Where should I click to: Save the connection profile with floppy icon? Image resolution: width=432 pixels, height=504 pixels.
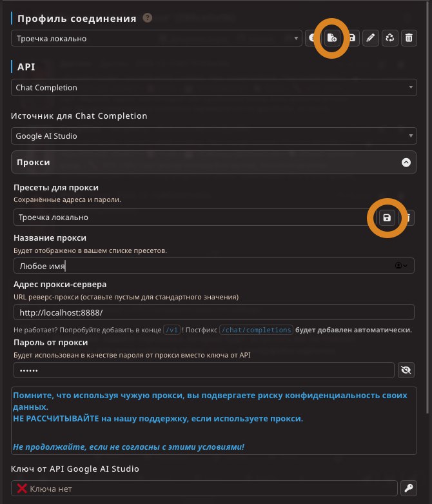pyautogui.click(x=352, y=38)
